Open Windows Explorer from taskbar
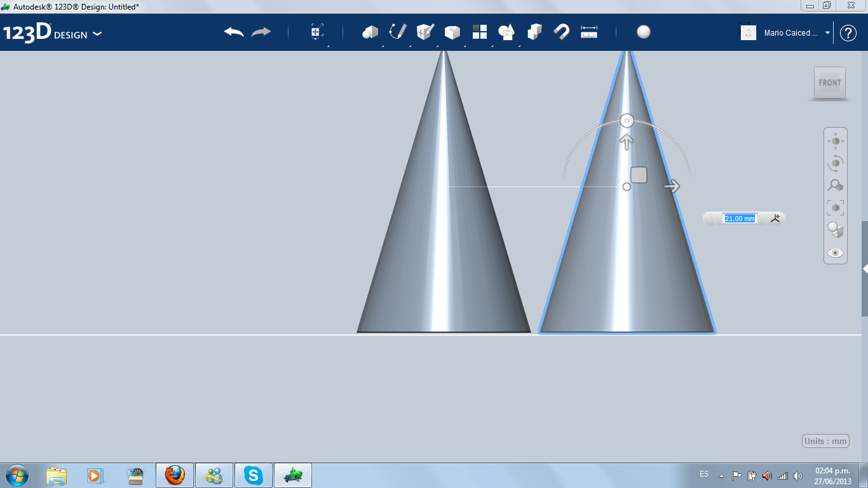 (57, 475)
